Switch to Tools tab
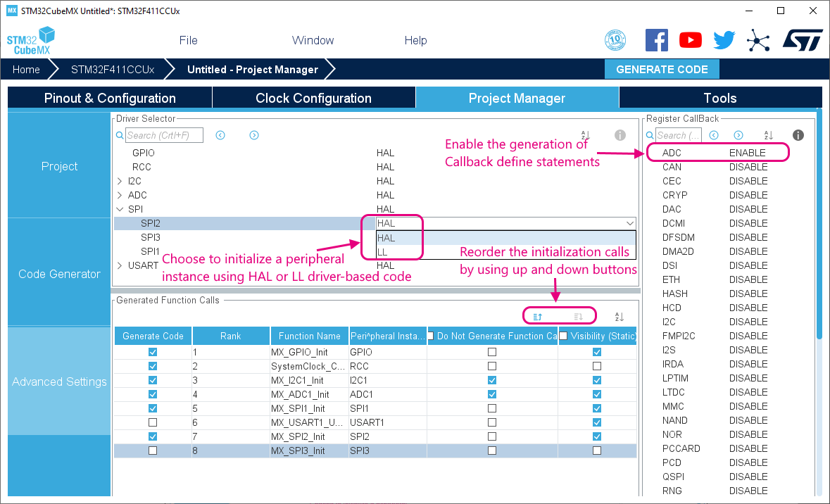Image resolution: width=830 pixels, height=504 pixels. pyautogui.click(x=720, y=98)
